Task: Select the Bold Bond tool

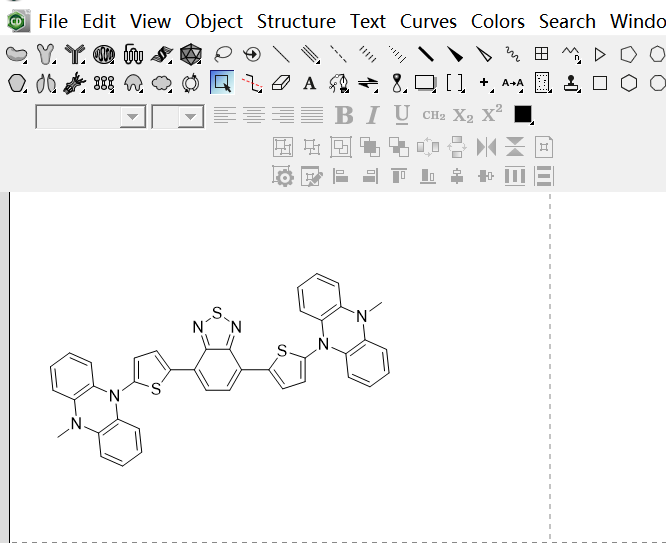Action: tap(426, 54)
